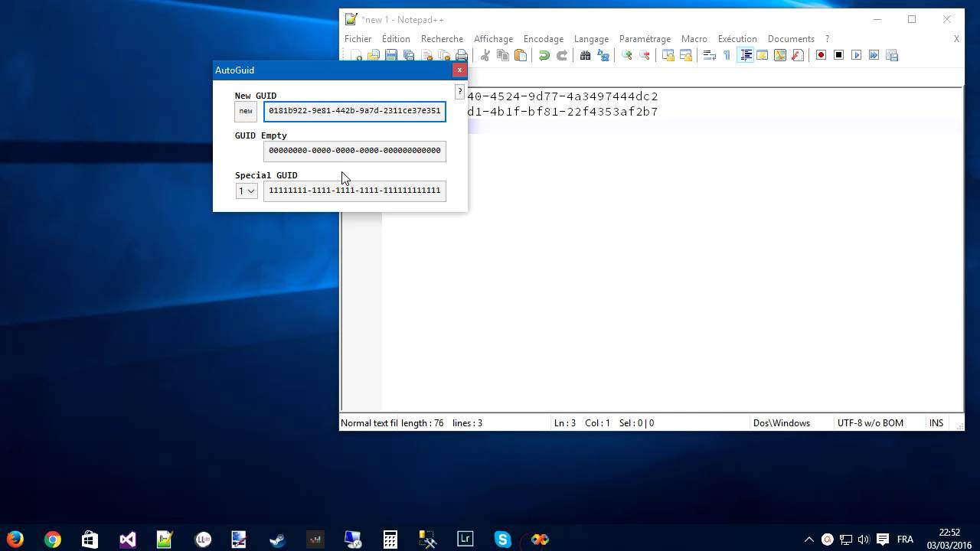Open the Exécution menu
Screen dimensions: 980x551
click(737, 39)
